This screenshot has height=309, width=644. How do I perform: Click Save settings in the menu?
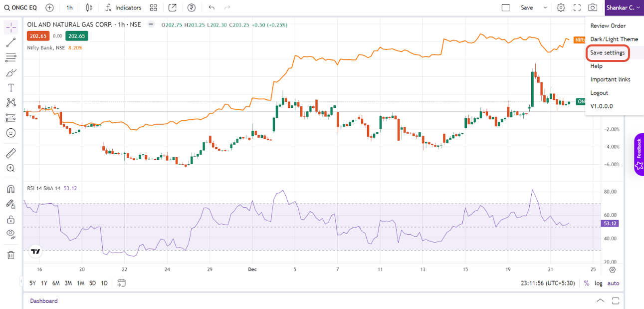(608, 53)
